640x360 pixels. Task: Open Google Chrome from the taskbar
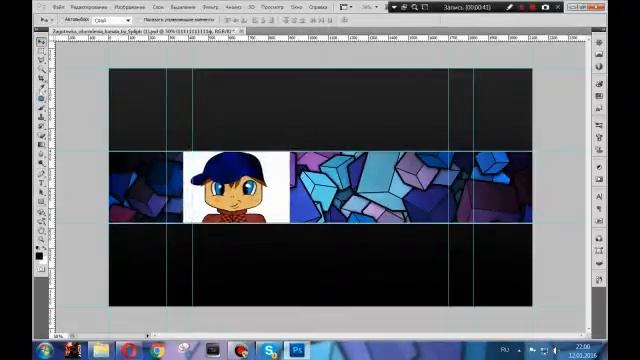coord(157,351)
